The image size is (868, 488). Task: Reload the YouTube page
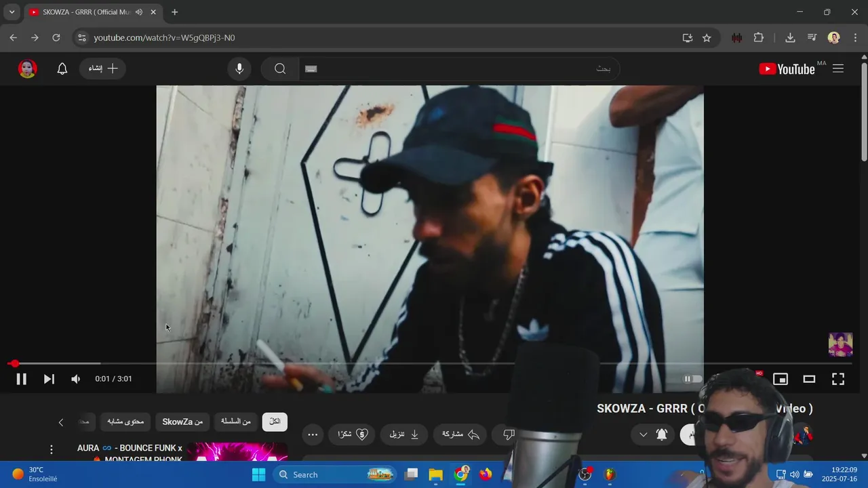(56, 38)
